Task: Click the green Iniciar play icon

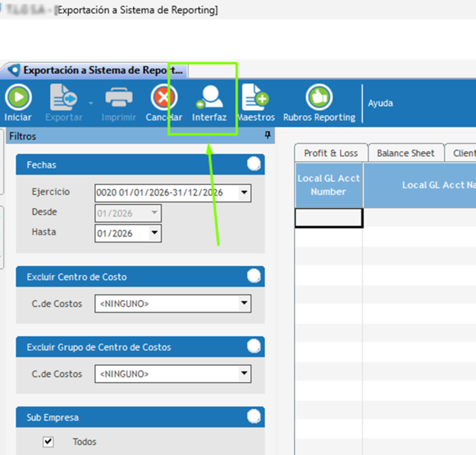Action: pos(18,97)
